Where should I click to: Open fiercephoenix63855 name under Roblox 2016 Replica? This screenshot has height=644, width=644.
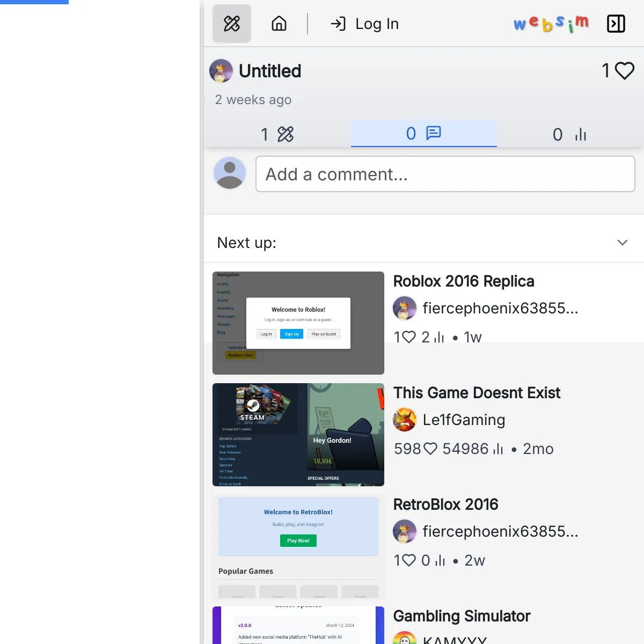pos(500,308)
